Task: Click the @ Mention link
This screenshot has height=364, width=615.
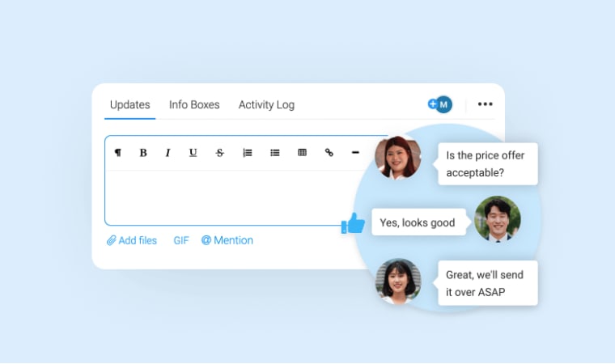Action: click(x=227, y=240)
